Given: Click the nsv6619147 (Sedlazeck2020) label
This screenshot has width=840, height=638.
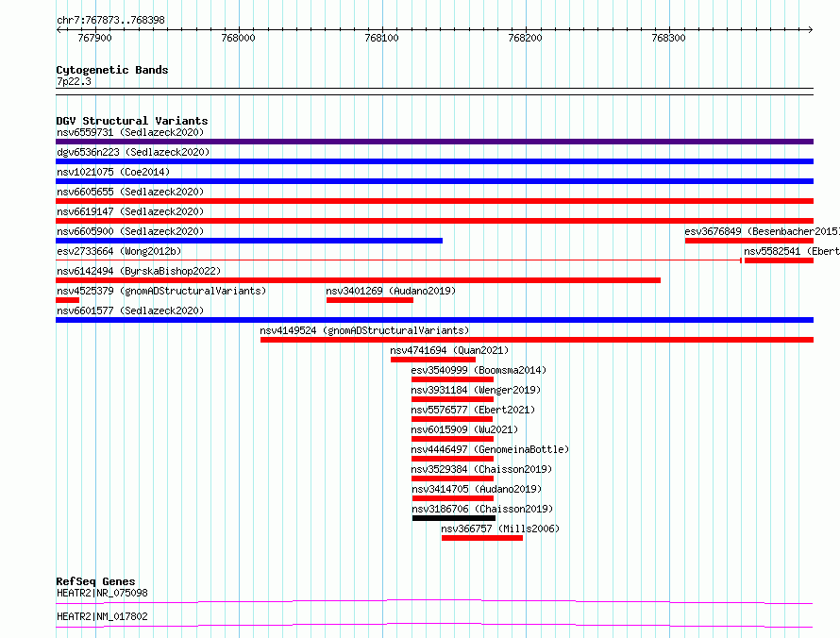Looking at the screenshot, I should pos(130,211).
